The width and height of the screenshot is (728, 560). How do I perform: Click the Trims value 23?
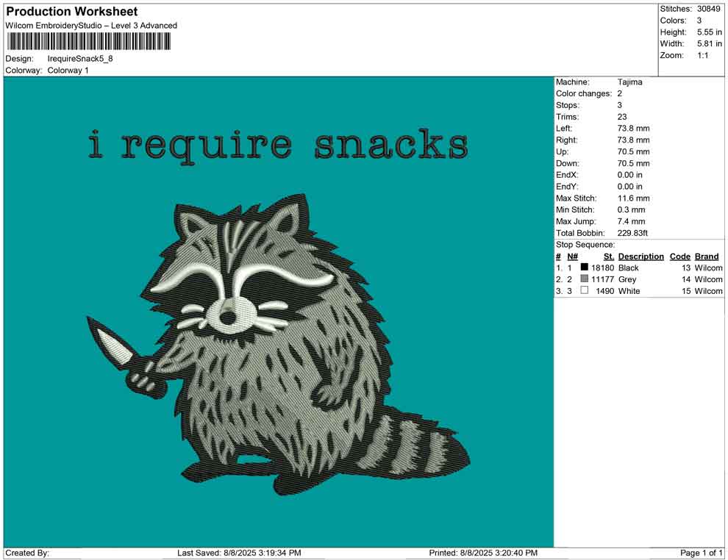click(x=622, y=116)
